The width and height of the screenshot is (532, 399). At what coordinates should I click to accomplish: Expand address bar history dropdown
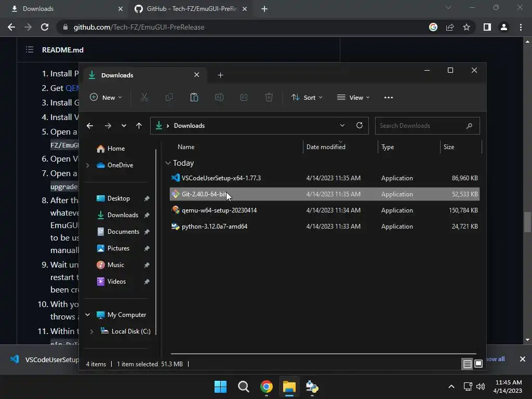point(342,125)
